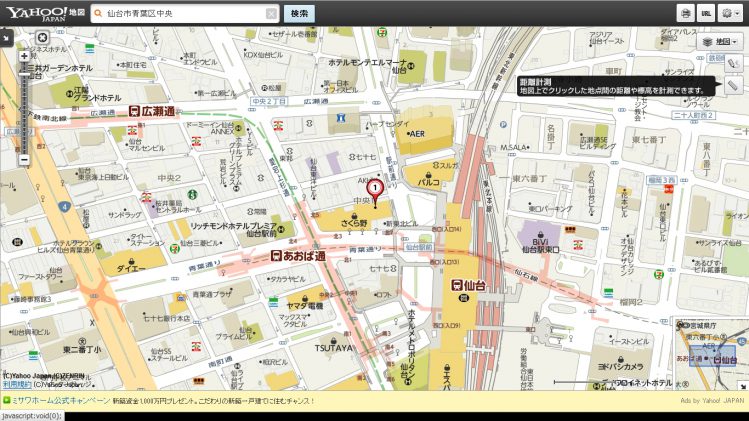
Task: Click the 七十七銀行本店 label
Action: tap(167, 318)
